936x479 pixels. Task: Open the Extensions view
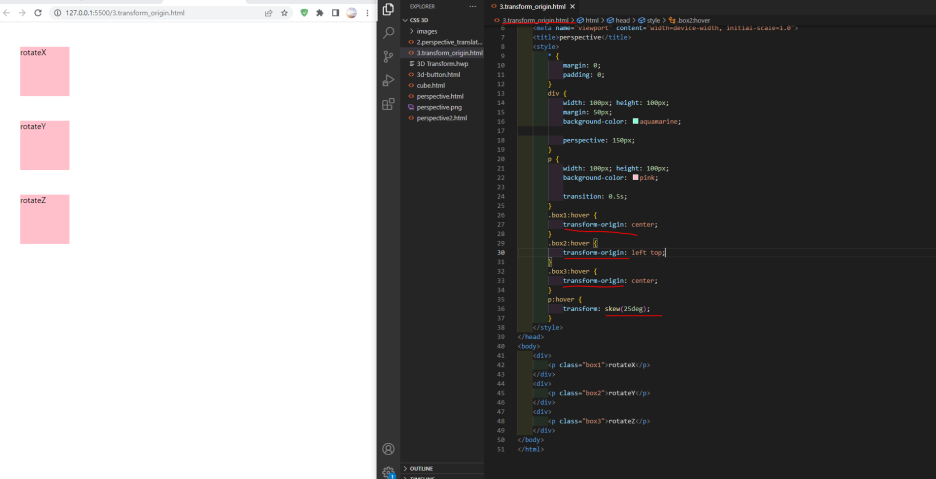(388, 105)
